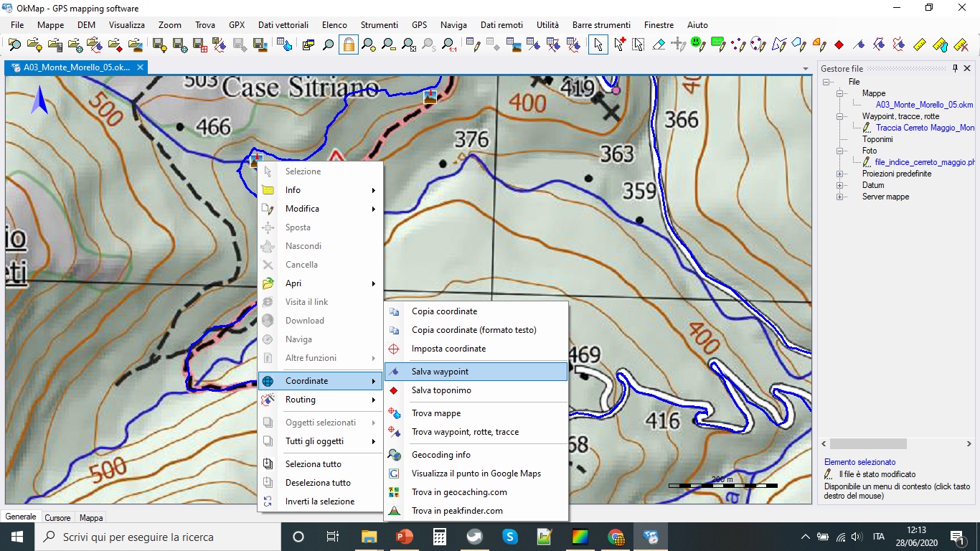Screen dimensions: 980x551
Task: Open PowerPoint from the taskbar
Action: pos(405,537)
